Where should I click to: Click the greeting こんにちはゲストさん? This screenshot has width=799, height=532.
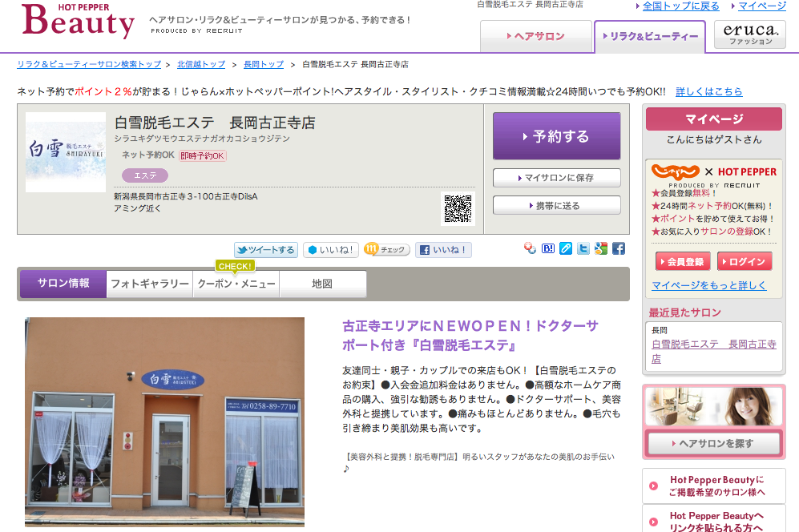pyautogui.click(x=714, y=139)
